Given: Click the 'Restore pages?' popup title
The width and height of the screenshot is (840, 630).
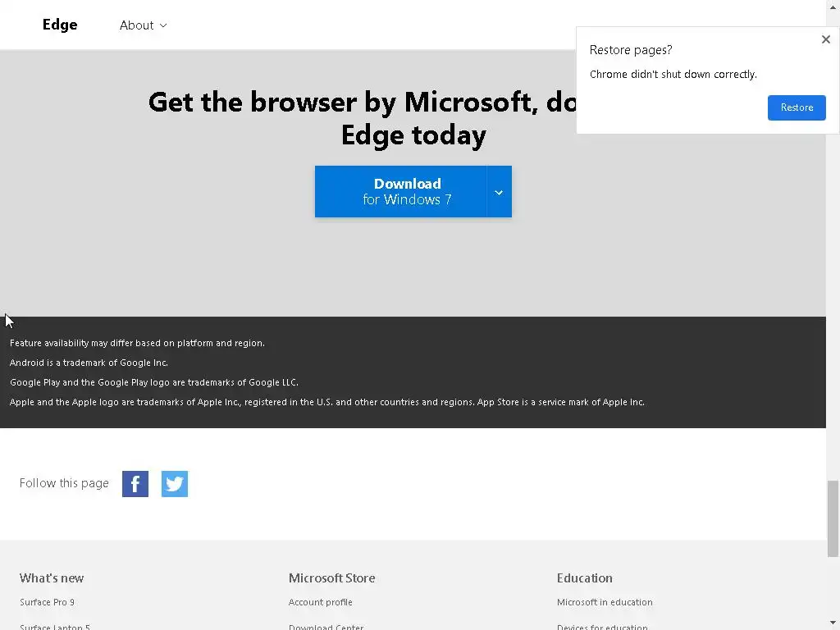Looking at the screenshot, I should [x=631, y=50].
